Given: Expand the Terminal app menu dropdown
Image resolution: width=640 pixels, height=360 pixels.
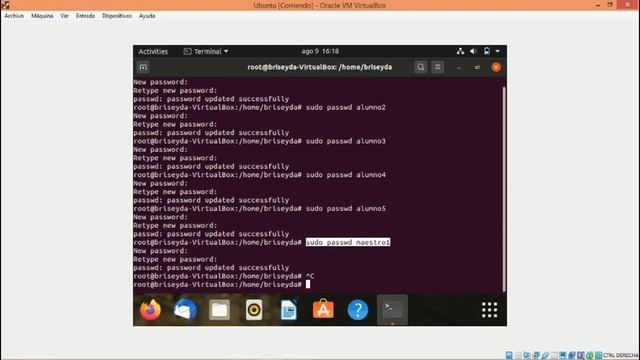Looking at the screenshot, I should 206,51.
